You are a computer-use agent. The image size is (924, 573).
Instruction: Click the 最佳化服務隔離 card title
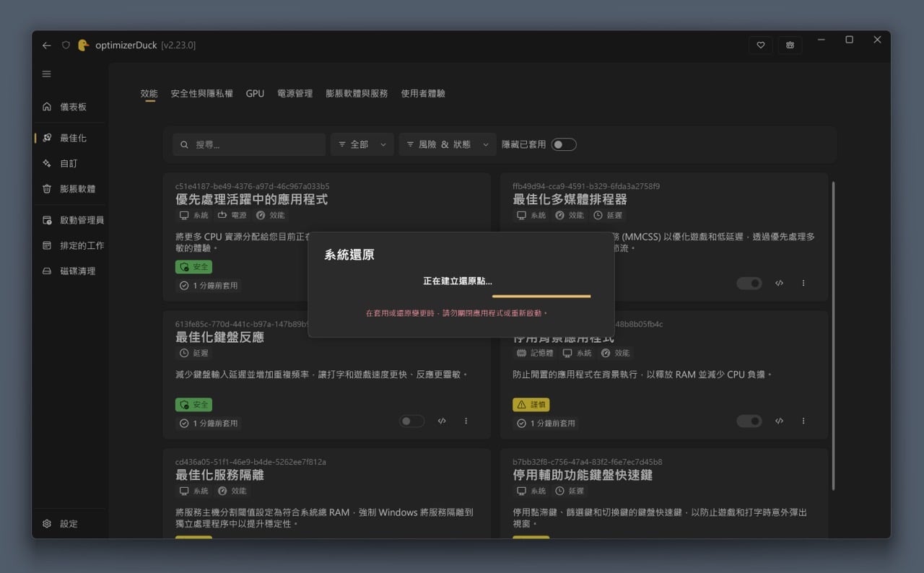tap(219, 476)
